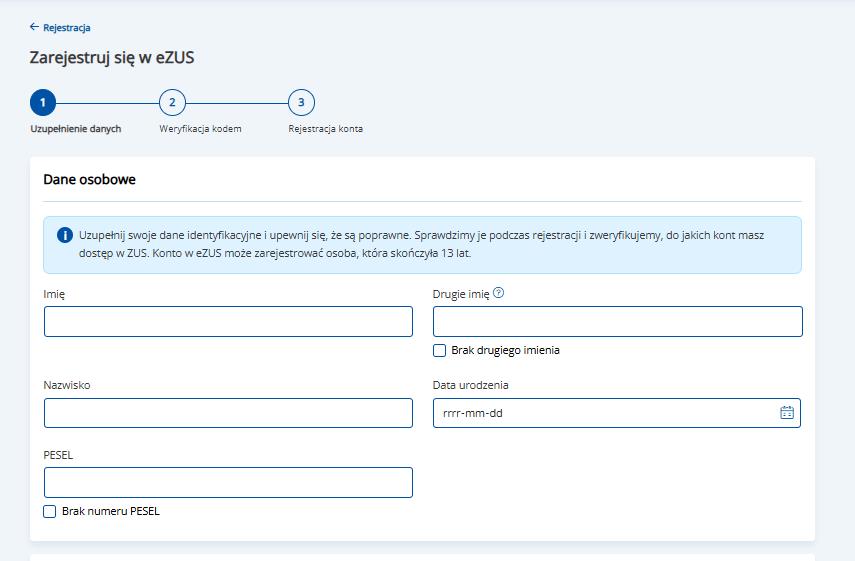Click the Rejestracja konta step label
855x561 pixels.
click(325, 129)
